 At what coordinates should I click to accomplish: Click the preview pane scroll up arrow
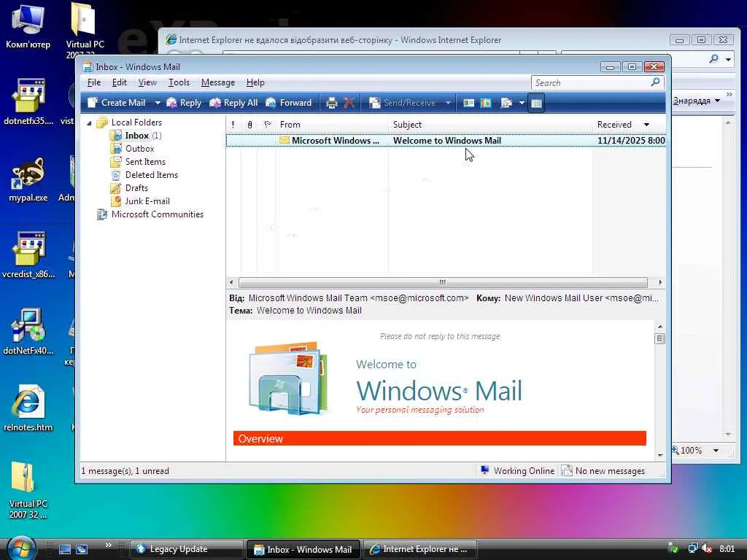pyautogui.click(x=659, y=327)
